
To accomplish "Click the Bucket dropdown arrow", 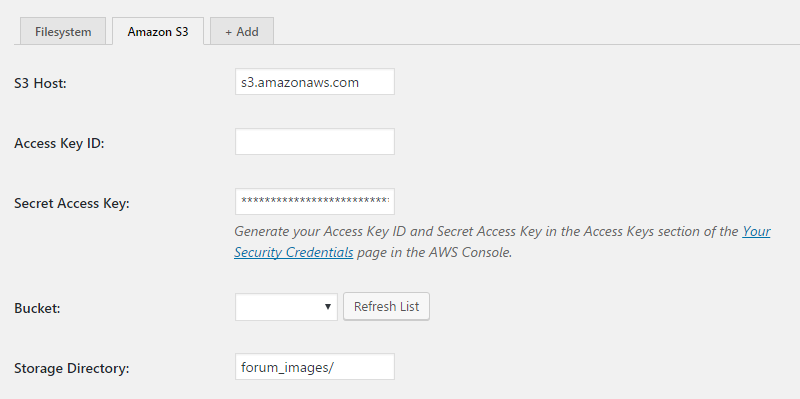I will click(x=328, y=307).
